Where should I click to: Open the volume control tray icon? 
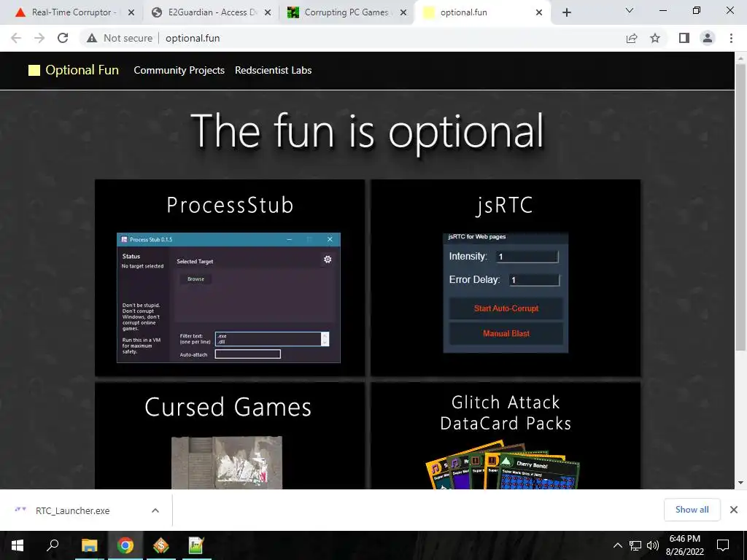pyautogui.click(x=652, y=545)
